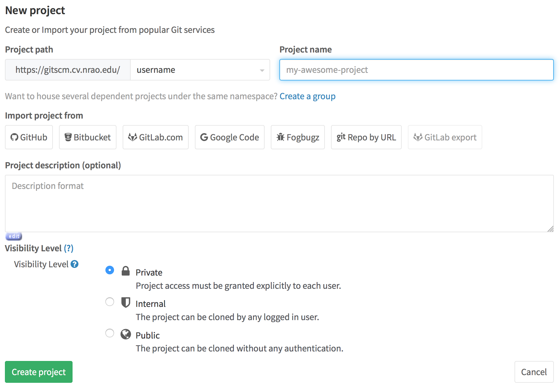Set visibility to Public radio button
Viewport: 560px width, 392px height.
110,333
